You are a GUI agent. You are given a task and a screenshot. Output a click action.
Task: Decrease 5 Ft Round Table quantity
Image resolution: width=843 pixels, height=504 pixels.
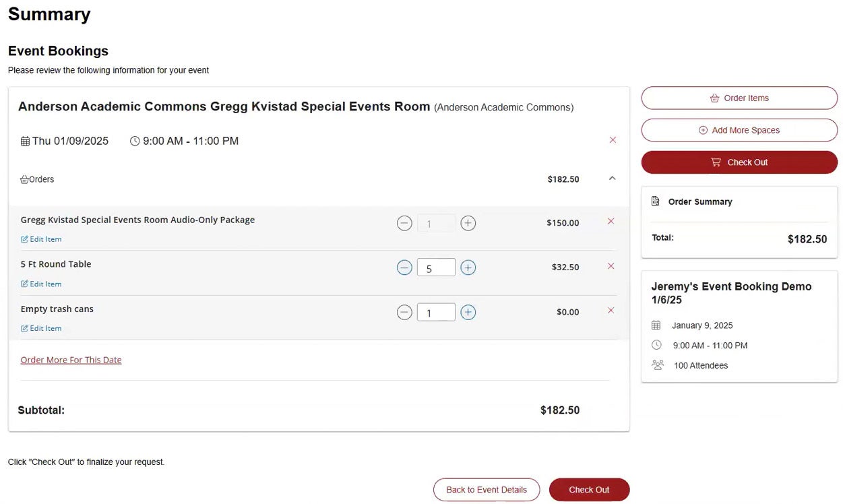[x=404, y=267]
